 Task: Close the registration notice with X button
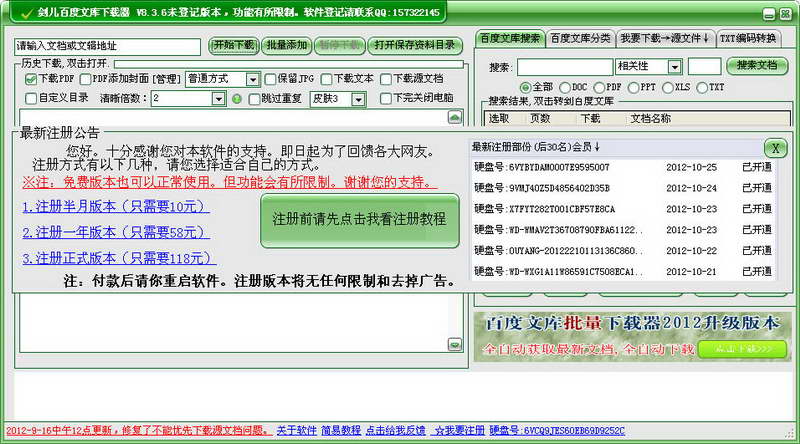coord(775,147)
